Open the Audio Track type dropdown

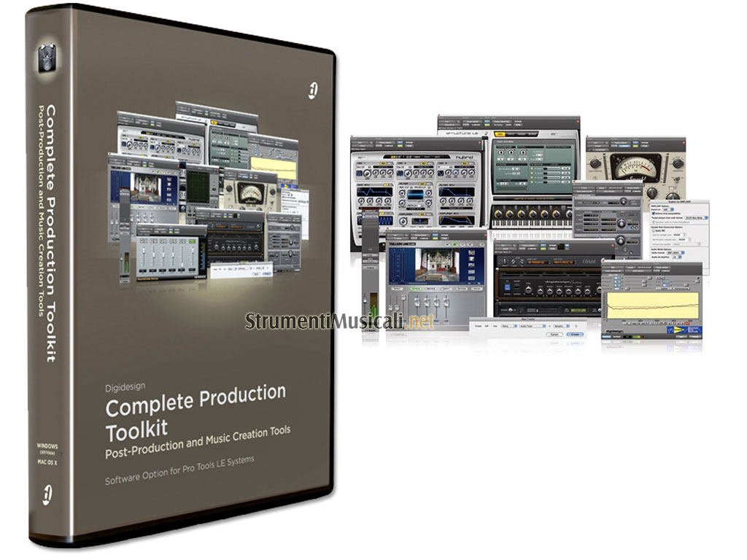click(531, 326)
